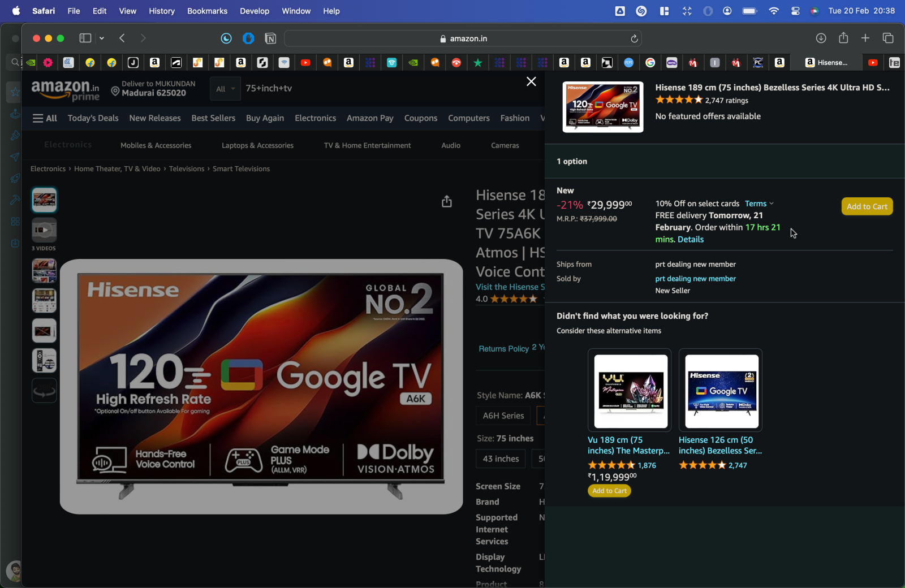
Task: Open the 360-degree view thumbnail
Action: pyautogui.click(x=44, y=391)
